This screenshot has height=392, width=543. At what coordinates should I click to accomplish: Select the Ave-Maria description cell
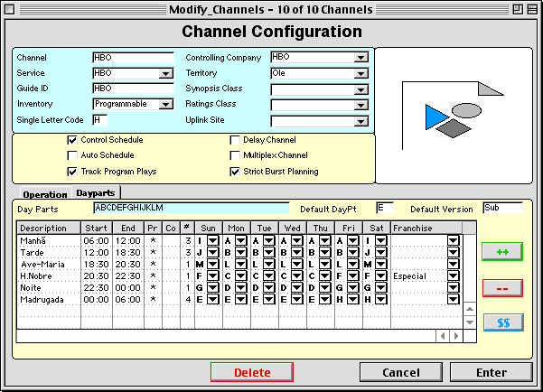pyautogui.click(x=49, y=265)
